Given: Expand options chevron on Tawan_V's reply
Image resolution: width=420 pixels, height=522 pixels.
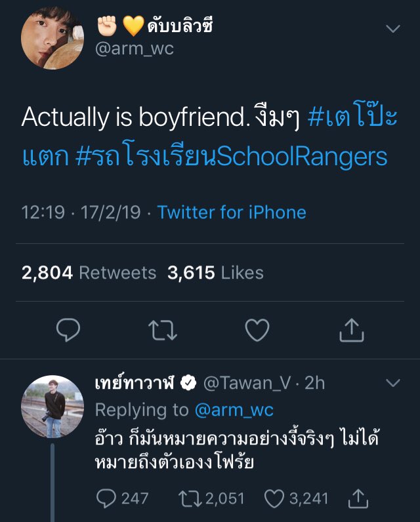Looking at the screenshot, I should pos(392,383).
